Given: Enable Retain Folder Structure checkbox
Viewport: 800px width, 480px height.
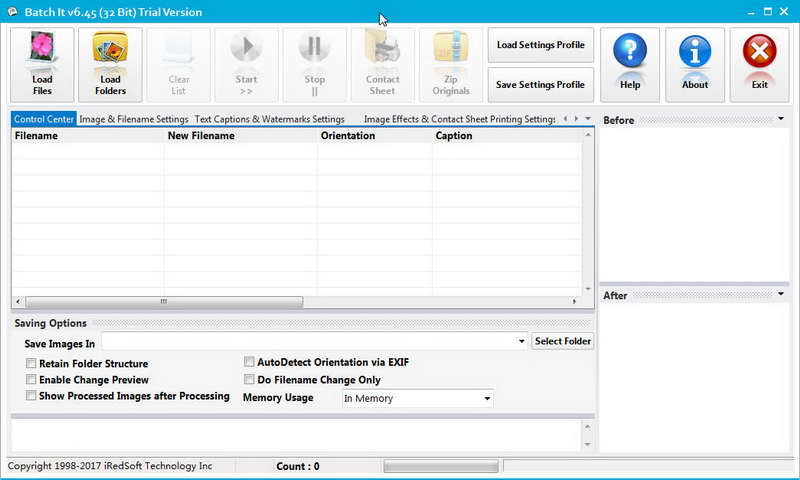Looking at the screenshot, I should [31, 363].
